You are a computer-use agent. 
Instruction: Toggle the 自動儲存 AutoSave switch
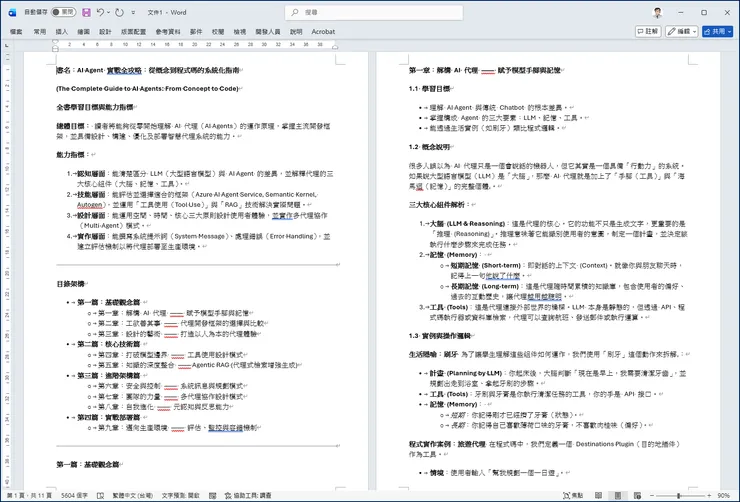63,12
